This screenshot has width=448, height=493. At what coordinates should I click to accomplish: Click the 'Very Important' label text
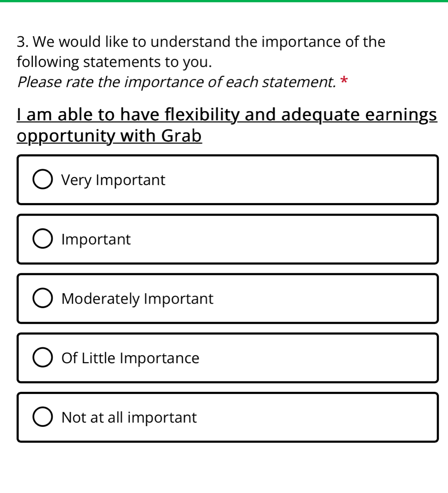pyautogui.click(x=113, y=180)
